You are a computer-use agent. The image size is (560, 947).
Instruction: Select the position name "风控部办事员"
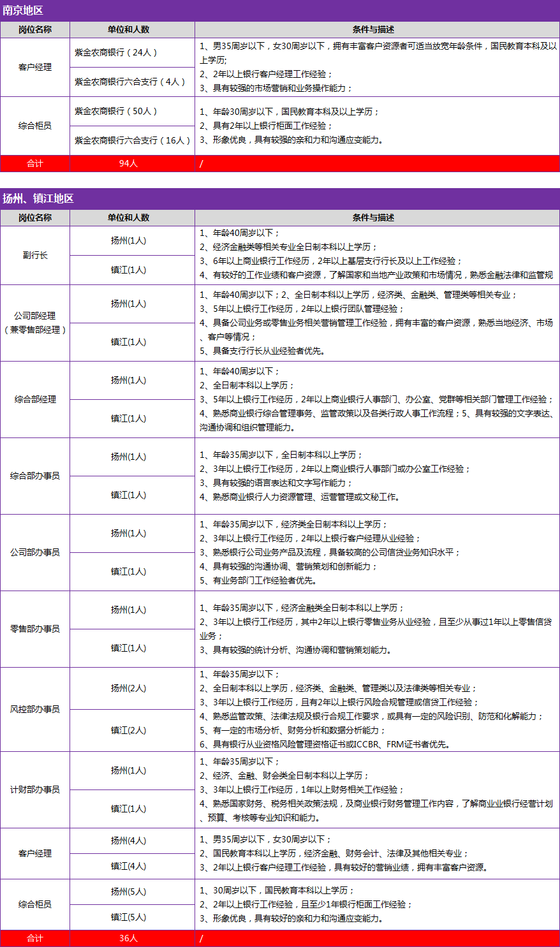(x=35, y=709)
